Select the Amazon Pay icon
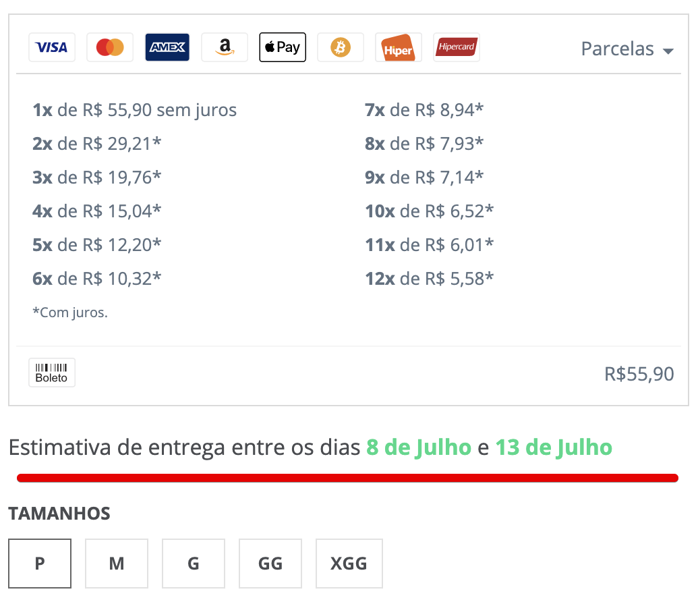The width and height of the screenshot is (700, 602). pos(225,47)
